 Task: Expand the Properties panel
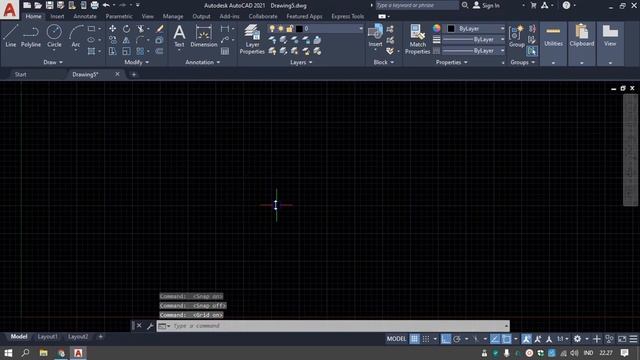[451, 62]
